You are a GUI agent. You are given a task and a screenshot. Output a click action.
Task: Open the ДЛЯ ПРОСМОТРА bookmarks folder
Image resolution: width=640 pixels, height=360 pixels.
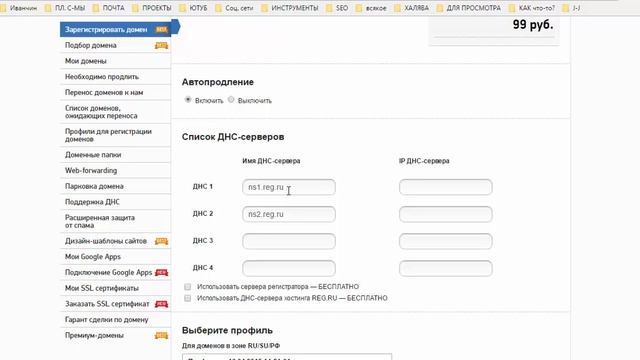469,8
